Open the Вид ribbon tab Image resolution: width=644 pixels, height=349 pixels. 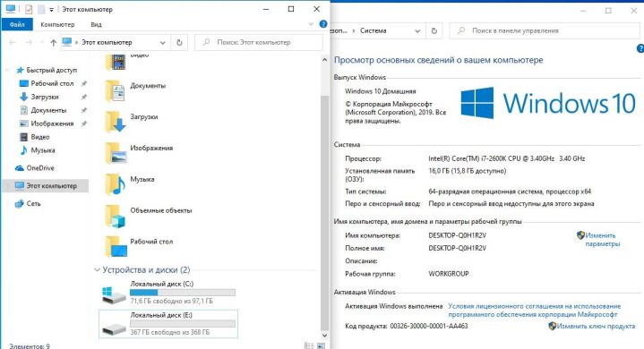tap(96, 24)
